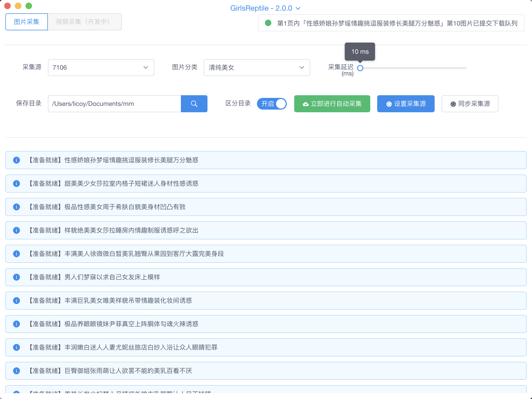Switch to the 图片采集 tab
Image resolution: width=532 pixels, height=399 pixels.
click(27, 22)
